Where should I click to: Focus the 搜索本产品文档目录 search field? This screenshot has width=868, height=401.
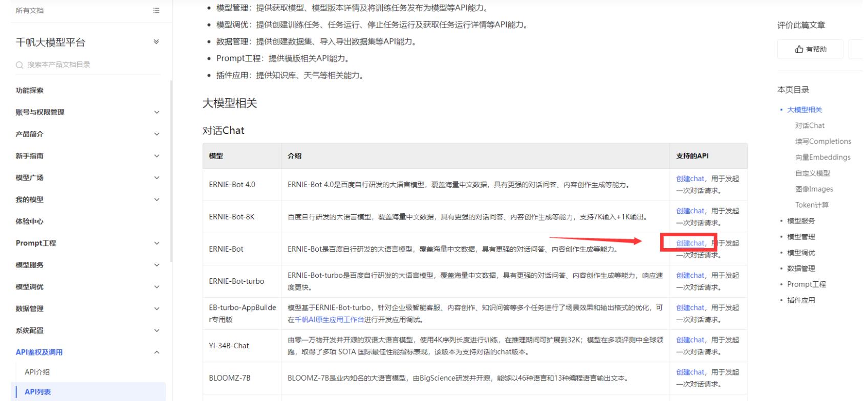coord(88,65)
